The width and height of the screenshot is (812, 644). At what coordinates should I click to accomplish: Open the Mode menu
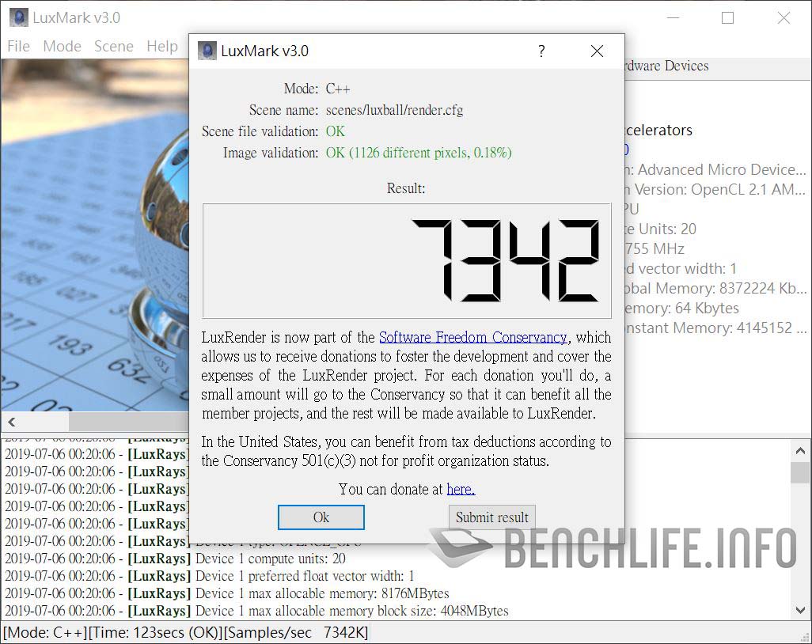tap(62, 46)
